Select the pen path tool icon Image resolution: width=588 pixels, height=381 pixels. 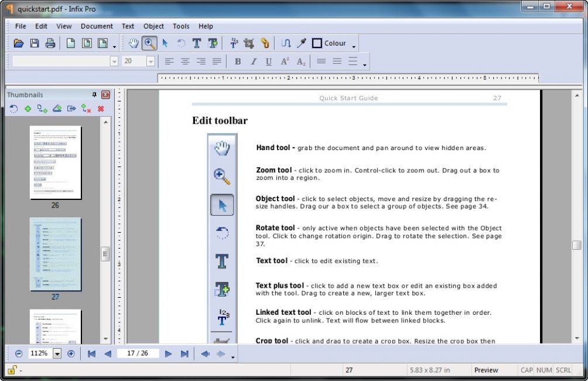(286, 43)
